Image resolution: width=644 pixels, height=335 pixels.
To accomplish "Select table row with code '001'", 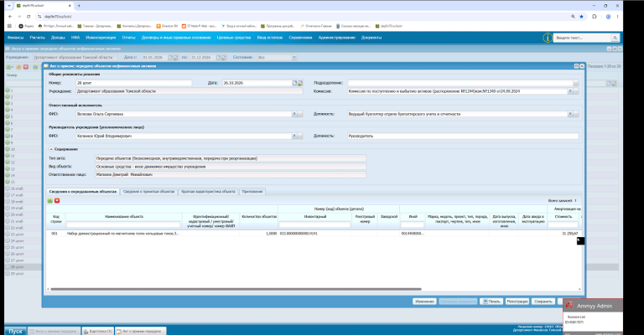I will 314,234.
